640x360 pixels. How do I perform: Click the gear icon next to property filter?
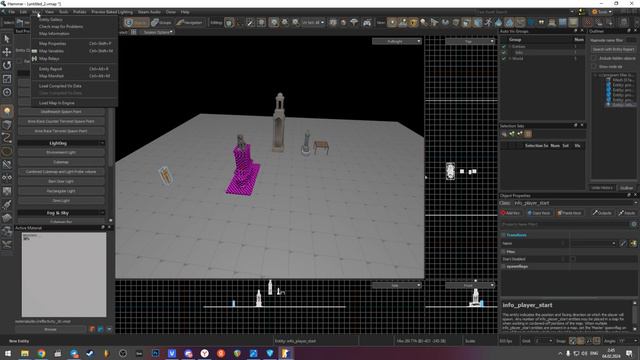[634, 224]
